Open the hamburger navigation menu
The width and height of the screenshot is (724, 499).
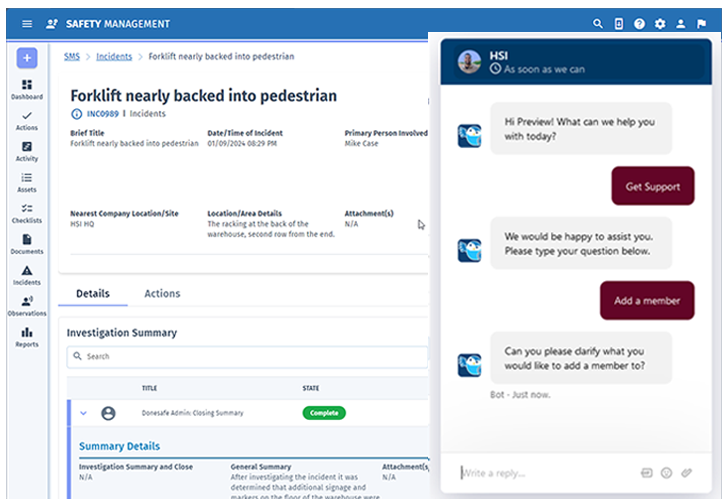[27, 24]
